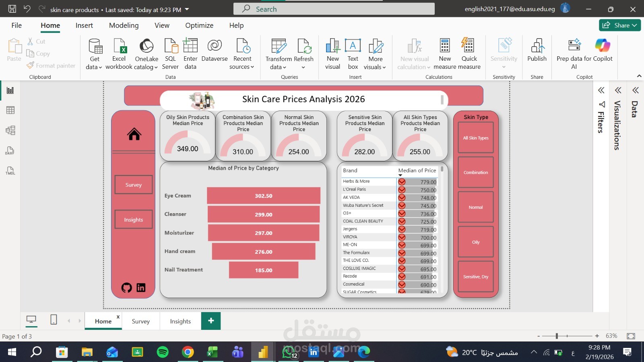Toggle the Oily skin type slicer filter
Viewport: 644px width, 362px height.
tap(475, 242)
